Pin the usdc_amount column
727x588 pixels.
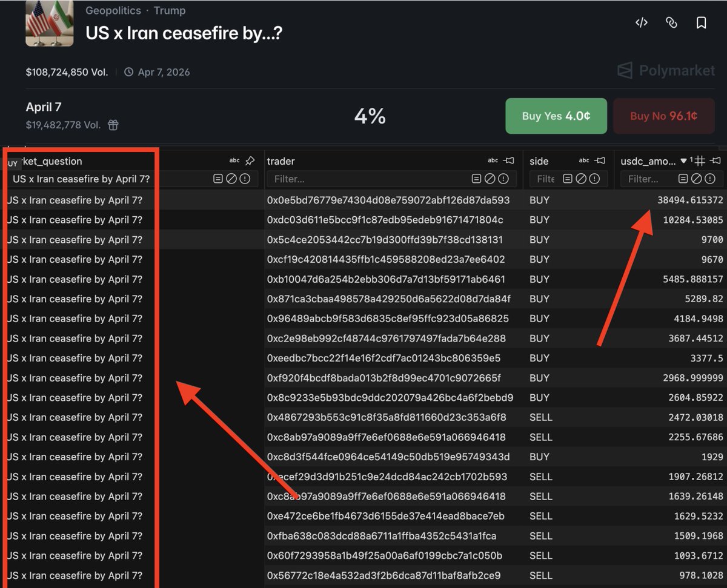point(715,160)
